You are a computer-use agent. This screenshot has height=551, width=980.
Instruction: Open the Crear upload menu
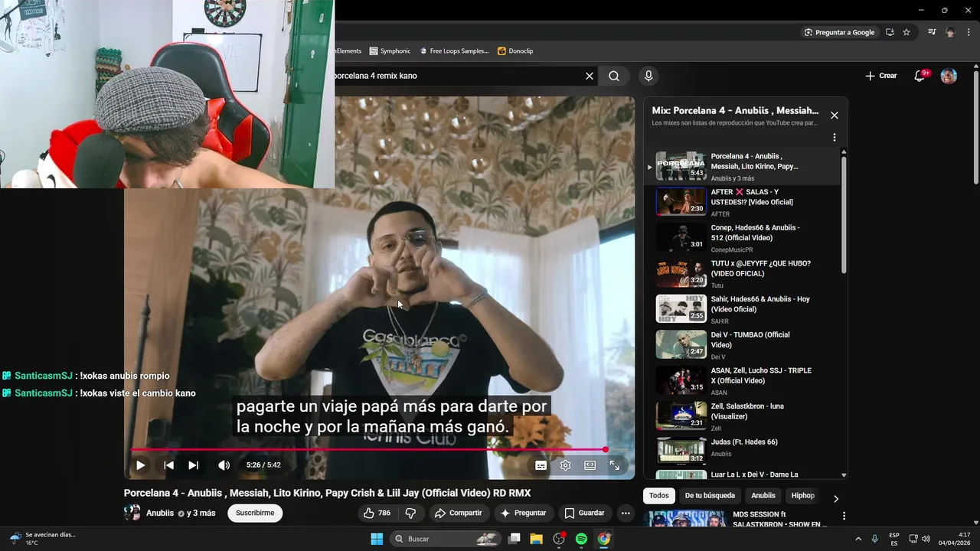pyautogui.click(x=880, y=76)
